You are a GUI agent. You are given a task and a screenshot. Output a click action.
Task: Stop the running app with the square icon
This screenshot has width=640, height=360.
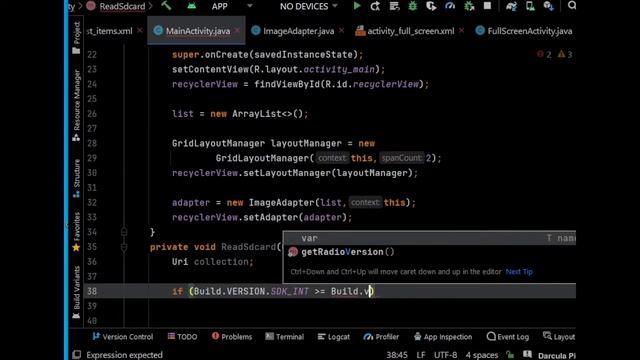(x=487, y=6)
